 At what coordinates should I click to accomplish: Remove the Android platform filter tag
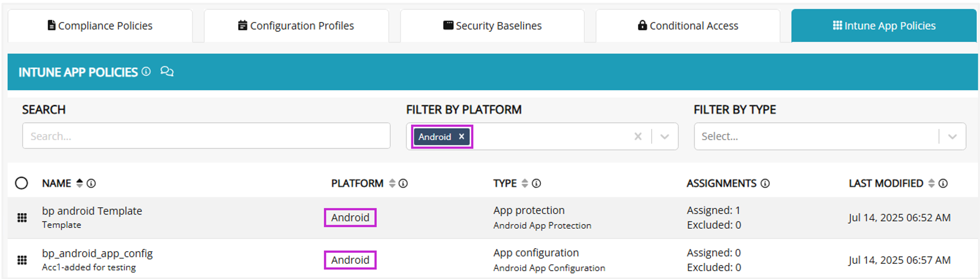[462, 136]
